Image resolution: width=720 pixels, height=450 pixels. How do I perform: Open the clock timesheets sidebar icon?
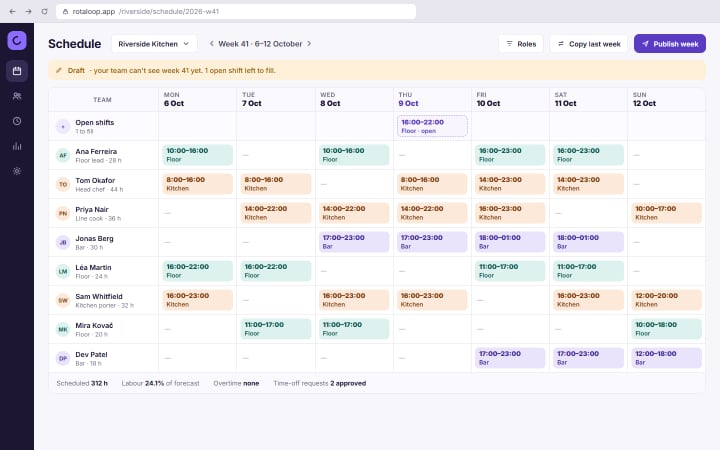(x=17, y=121)
